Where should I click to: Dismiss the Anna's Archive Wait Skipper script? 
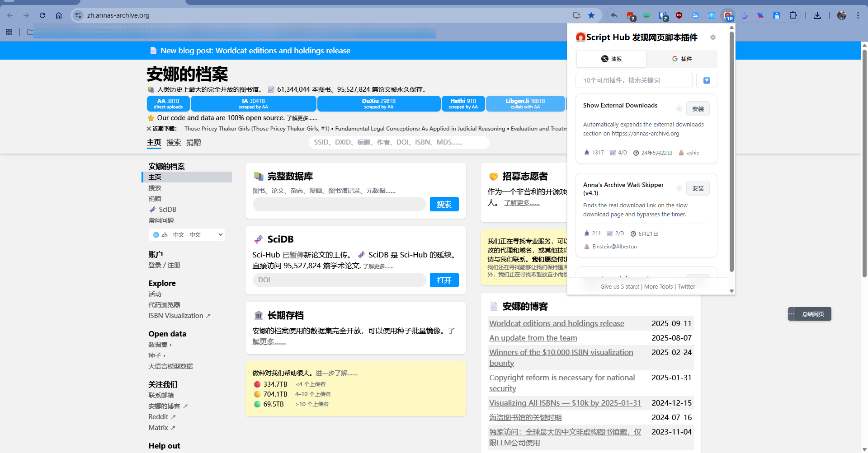click(x=679, y=188)
